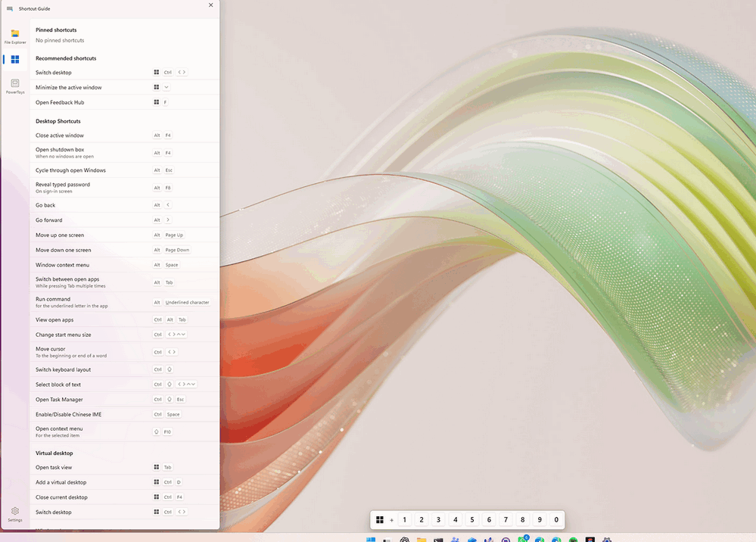756x542 pixels.
Task: Select the Run command shortcut row
Action: coord(124,302)
